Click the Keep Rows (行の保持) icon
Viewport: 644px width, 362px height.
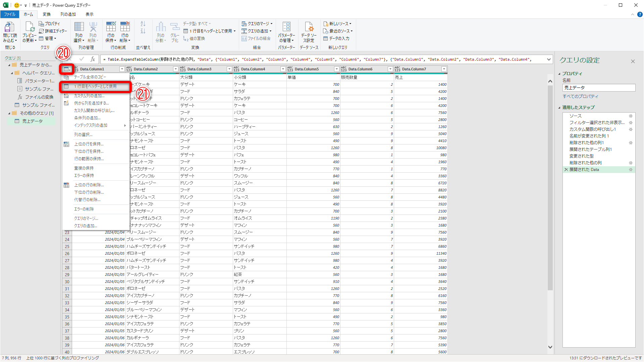[111, 27]
